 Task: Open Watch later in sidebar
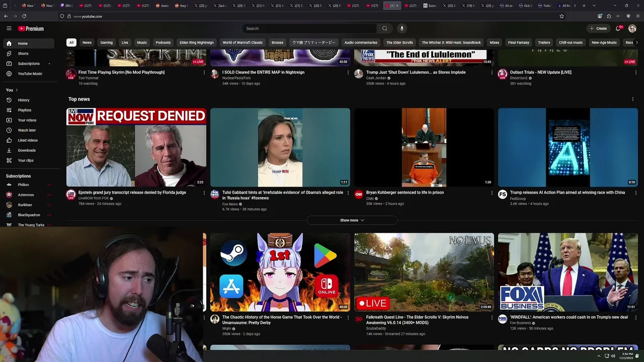click(28, 130)
